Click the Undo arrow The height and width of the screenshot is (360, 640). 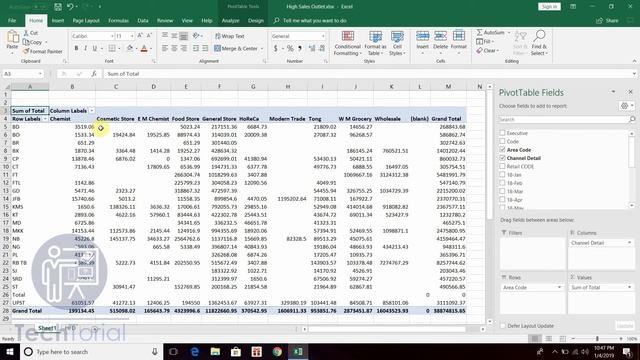tap(70, 7)
